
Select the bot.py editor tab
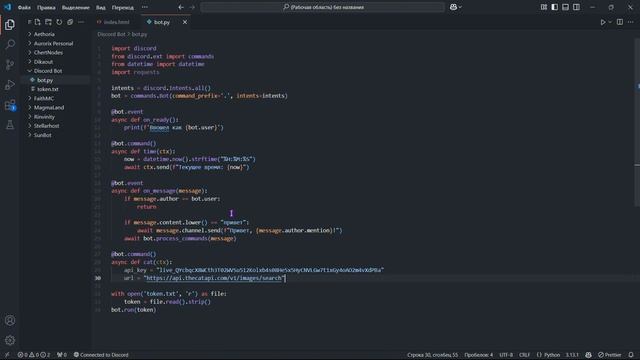(162, 22)
